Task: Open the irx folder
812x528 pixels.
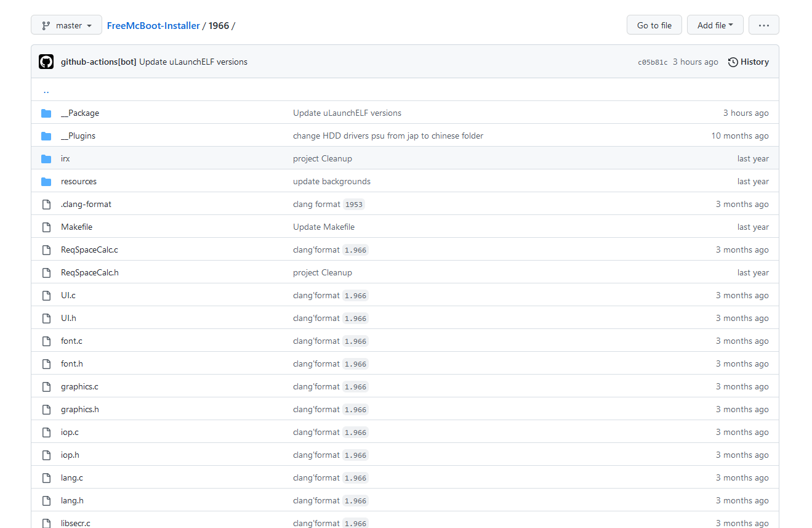Action: point(65,158)
